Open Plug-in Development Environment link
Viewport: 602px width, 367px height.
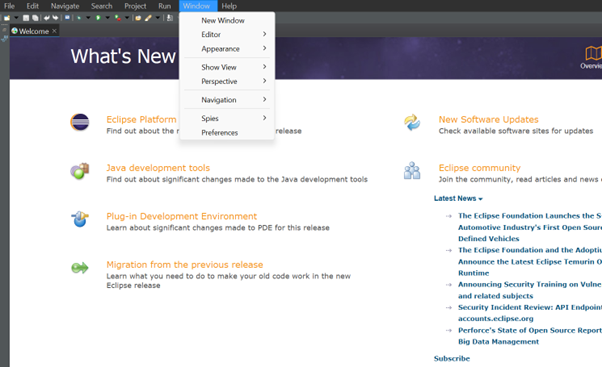(x=182, y=216)
